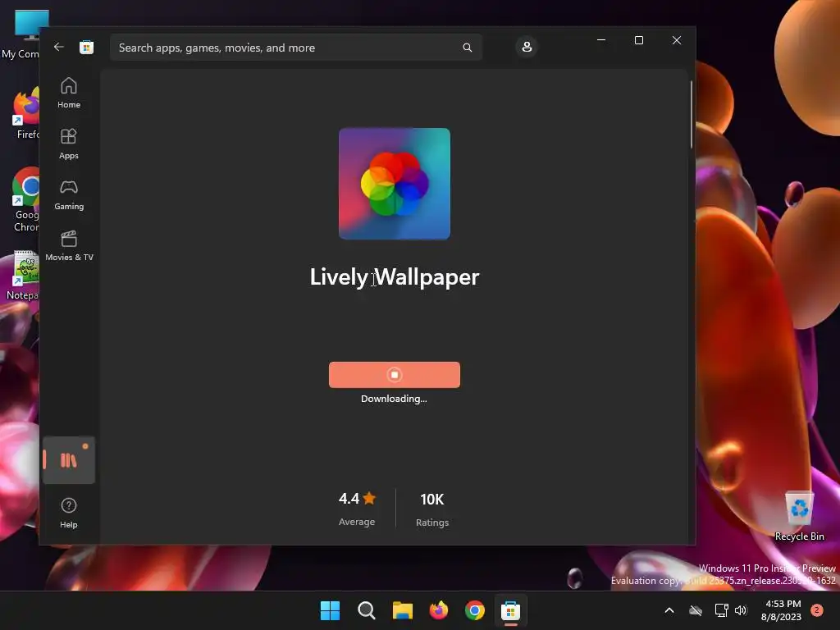Viewport: 840px width, 630px height.
Task: Select the Recycle Bin desktop icon
Action: click(x=799, y=516)
